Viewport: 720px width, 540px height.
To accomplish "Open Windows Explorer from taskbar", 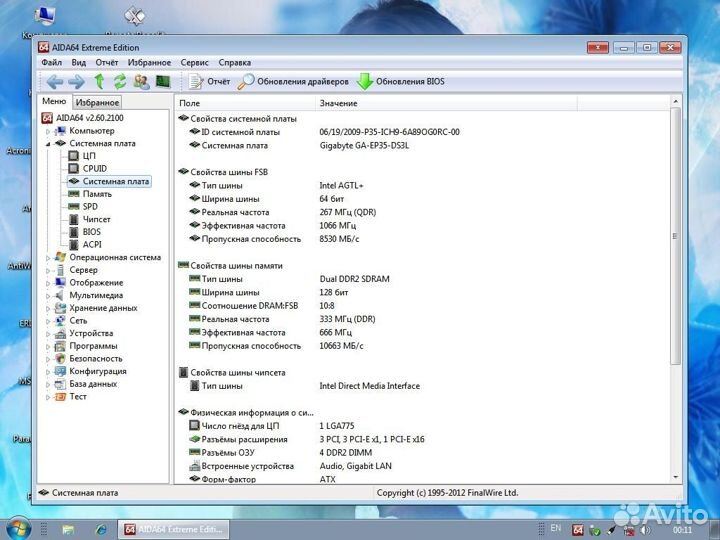I will pos(68,530).
